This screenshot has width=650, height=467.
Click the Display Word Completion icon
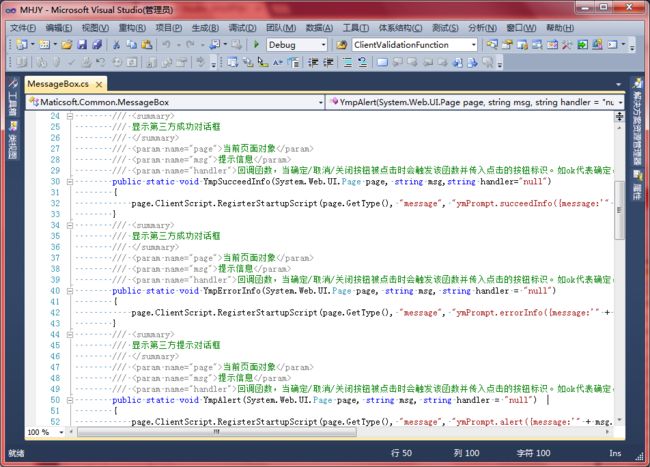pos(278,62)
